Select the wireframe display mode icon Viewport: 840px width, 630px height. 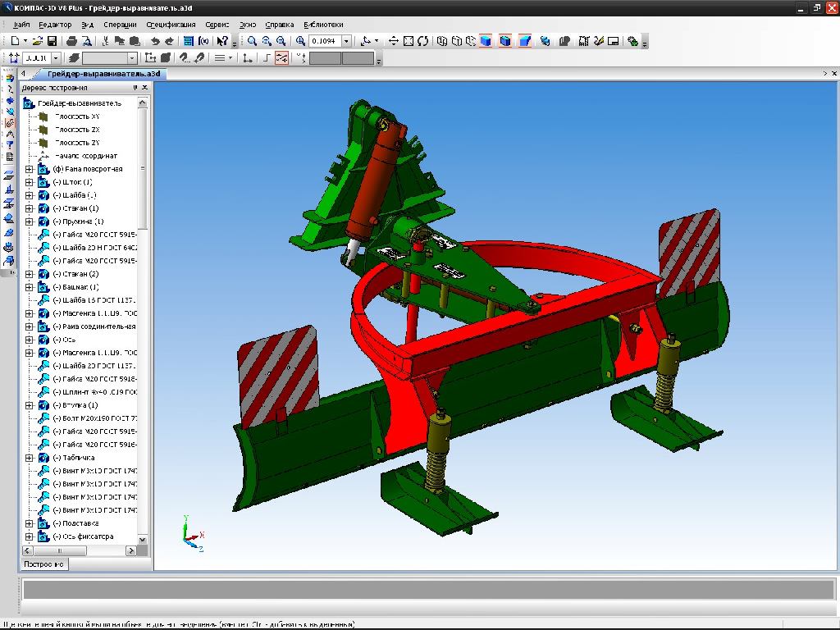[x=442, y=41]
